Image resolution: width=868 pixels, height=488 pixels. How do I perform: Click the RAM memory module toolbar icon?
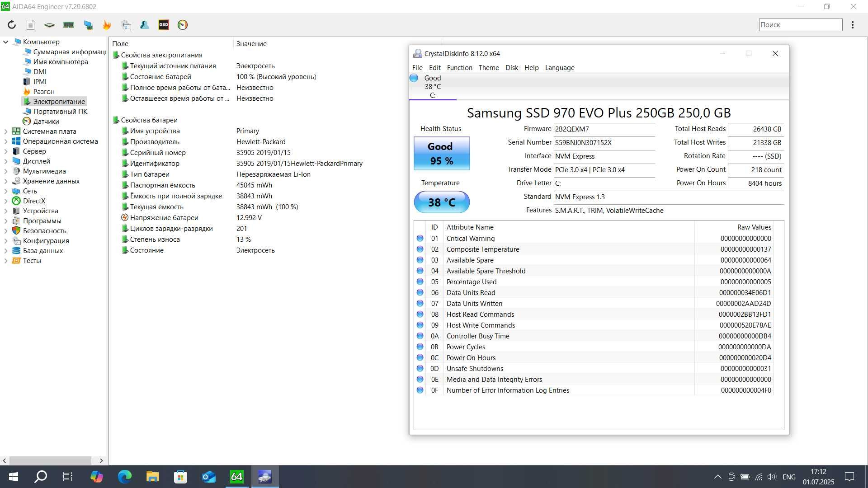pyautogui.click(x=69, y=25)
